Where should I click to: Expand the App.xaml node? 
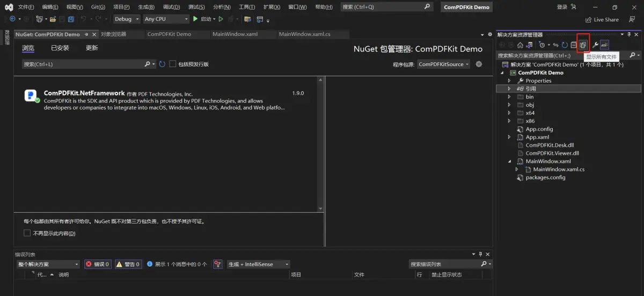(x=509, y=137)
